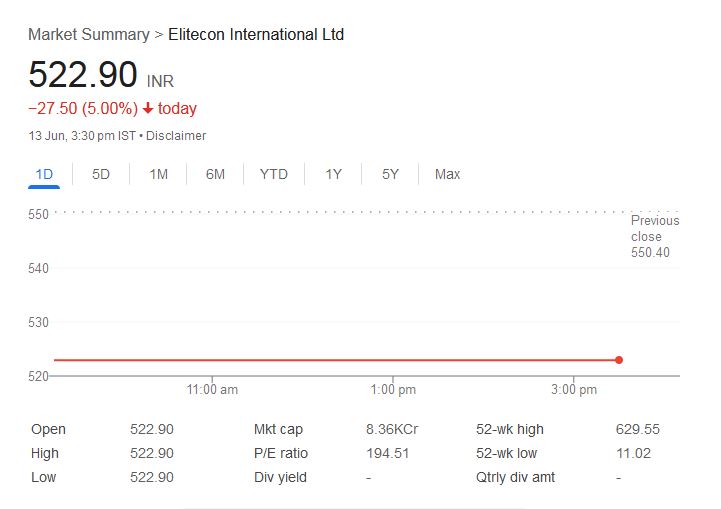Click the red end-of-line price marker

pyautogui.click(x=619, y=360)
